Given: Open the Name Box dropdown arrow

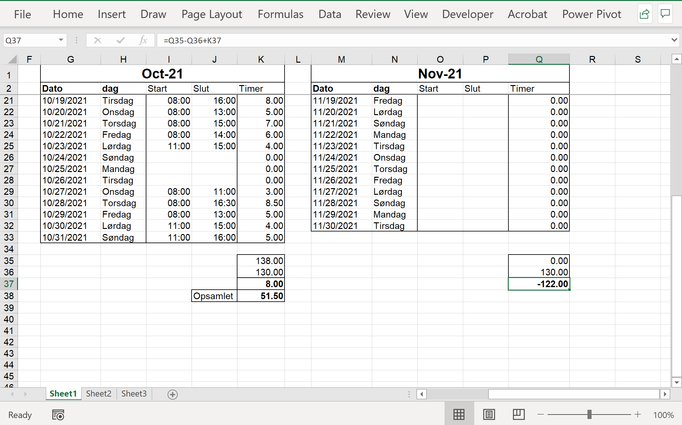Looking at the screenshot, I should click(x=61, y=40).
